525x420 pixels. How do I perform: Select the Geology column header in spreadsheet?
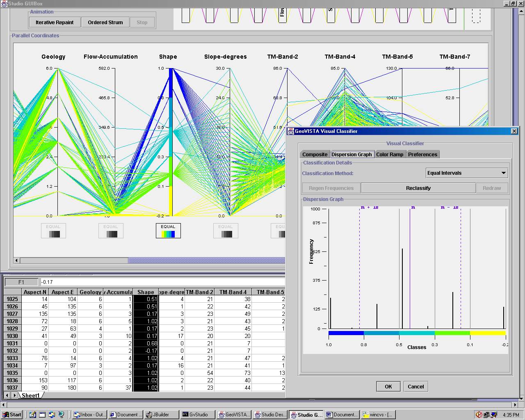click(x=90, y=292)
